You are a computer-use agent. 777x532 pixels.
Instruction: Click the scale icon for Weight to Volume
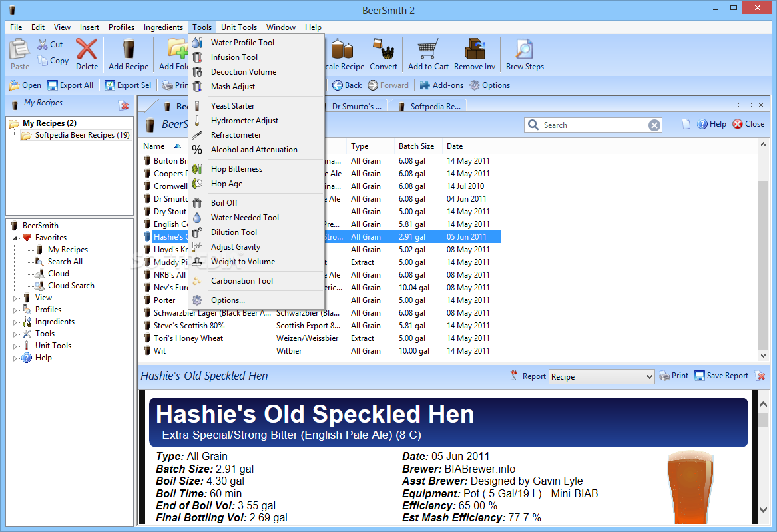197,262
